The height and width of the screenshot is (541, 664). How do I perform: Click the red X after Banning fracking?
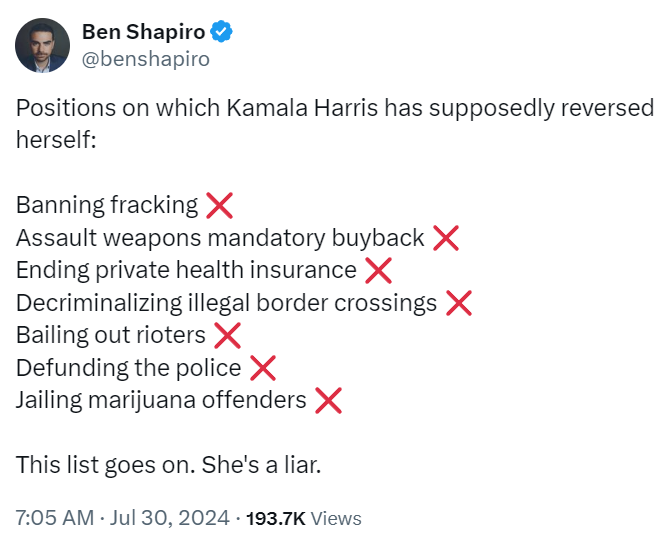pos(219,206)
